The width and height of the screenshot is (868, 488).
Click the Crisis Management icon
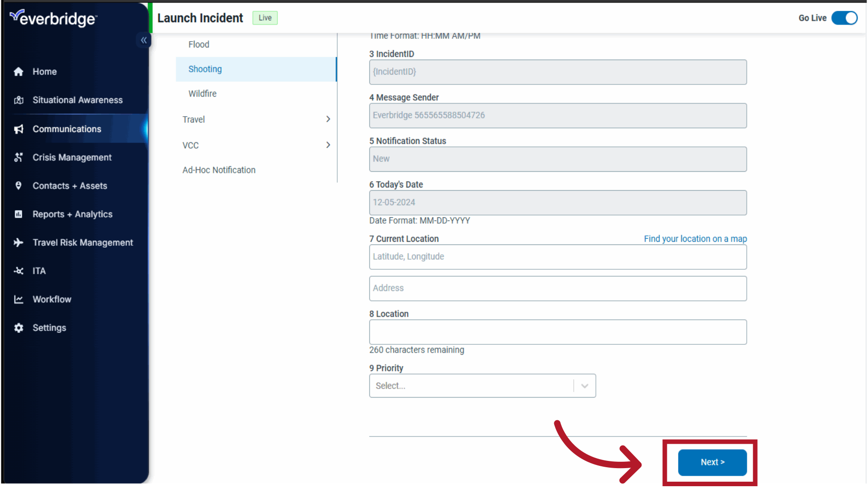(x=18, y=157)
